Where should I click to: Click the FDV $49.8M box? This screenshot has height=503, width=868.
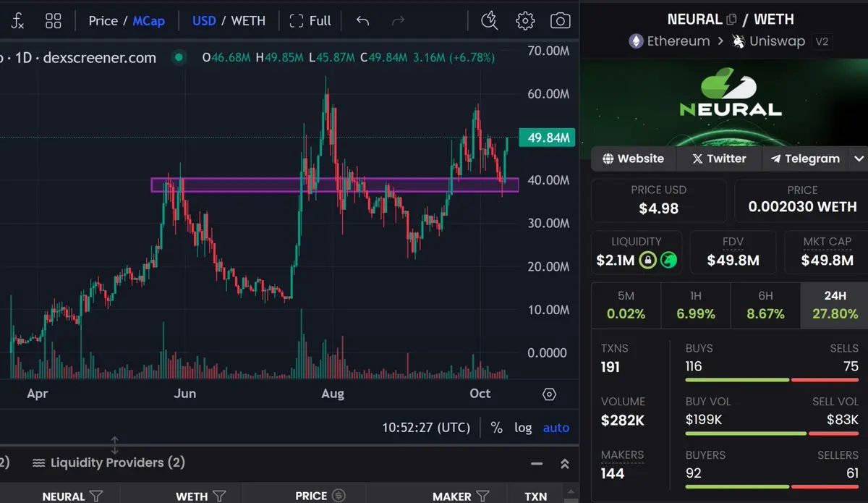[x=733, y=253]
